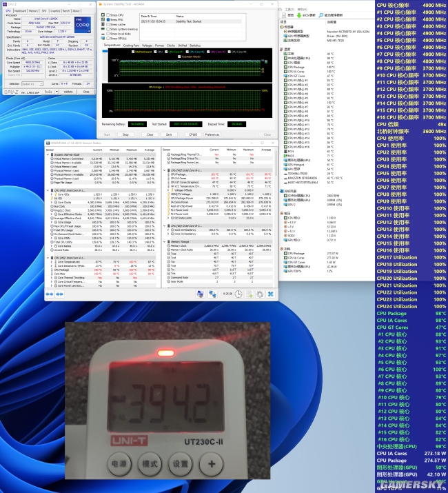
Task: Click the Stop button in stability test
Action: 125,134
